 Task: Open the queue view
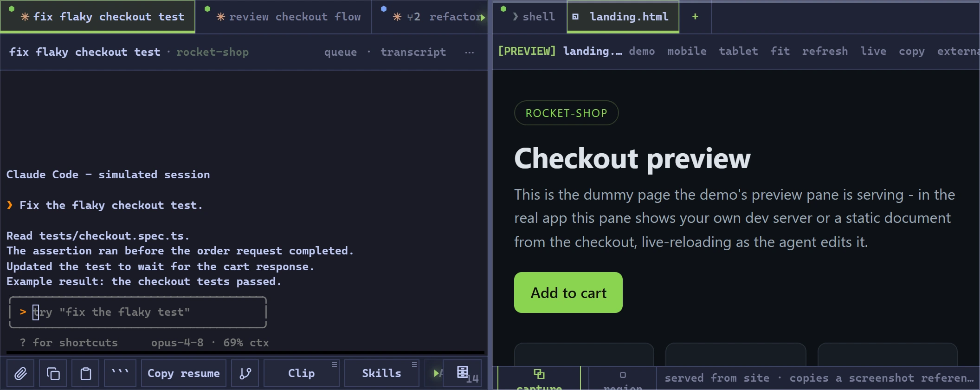pos(341,52)
